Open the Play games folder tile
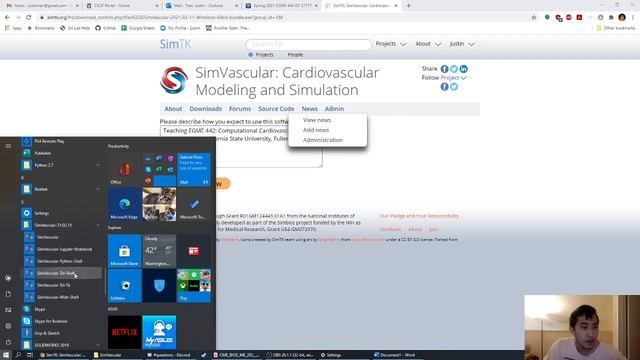This screenshot has height=360, width=640. point(194,286)
